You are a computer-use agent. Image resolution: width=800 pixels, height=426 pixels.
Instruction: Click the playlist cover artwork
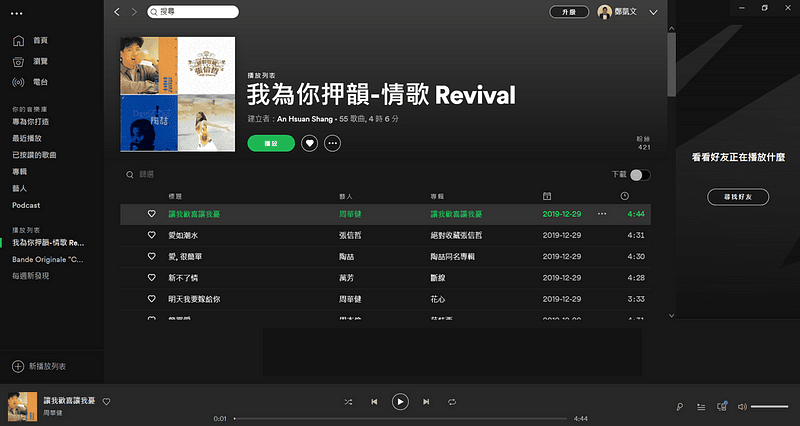pyautogui.click(x=178, y=94)
